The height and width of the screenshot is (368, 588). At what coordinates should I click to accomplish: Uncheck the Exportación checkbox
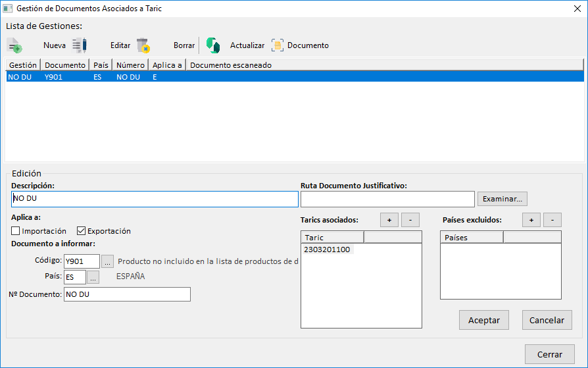[82, 231]
